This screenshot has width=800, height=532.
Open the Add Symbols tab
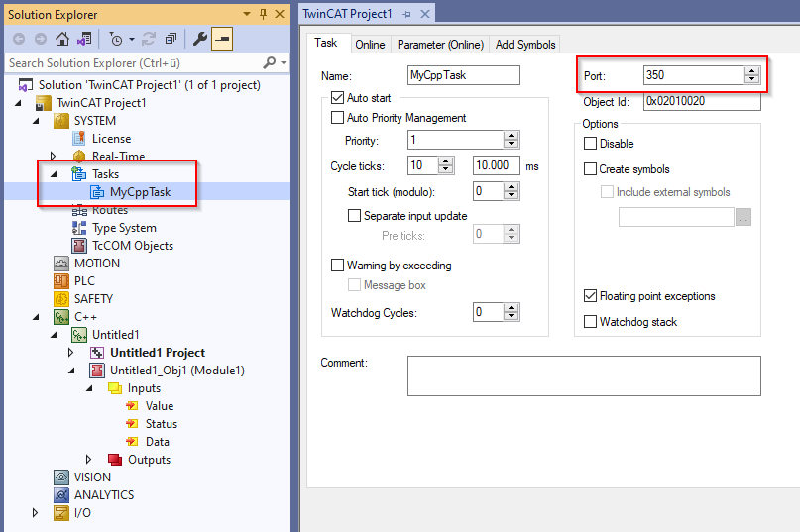point(525,45)
